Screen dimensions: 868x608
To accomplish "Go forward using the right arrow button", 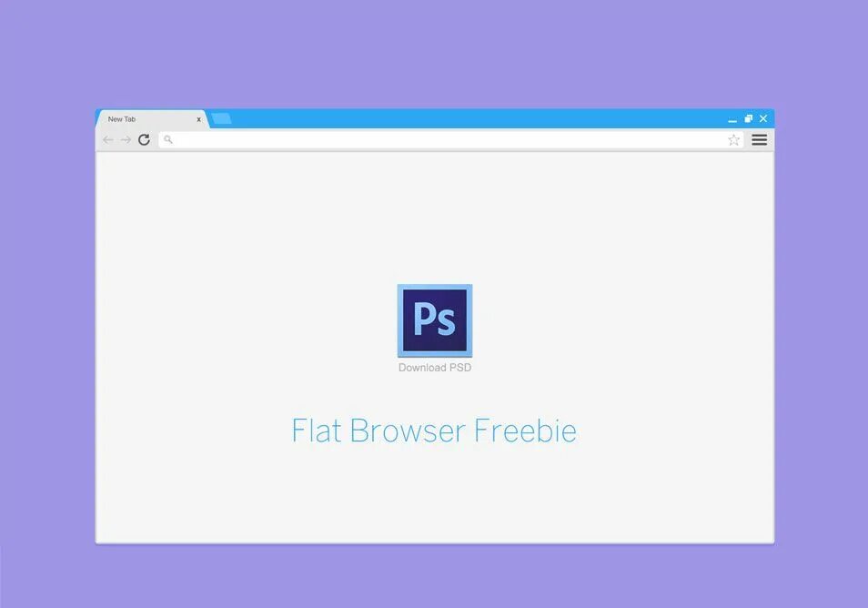I will [x=126, y=139].
